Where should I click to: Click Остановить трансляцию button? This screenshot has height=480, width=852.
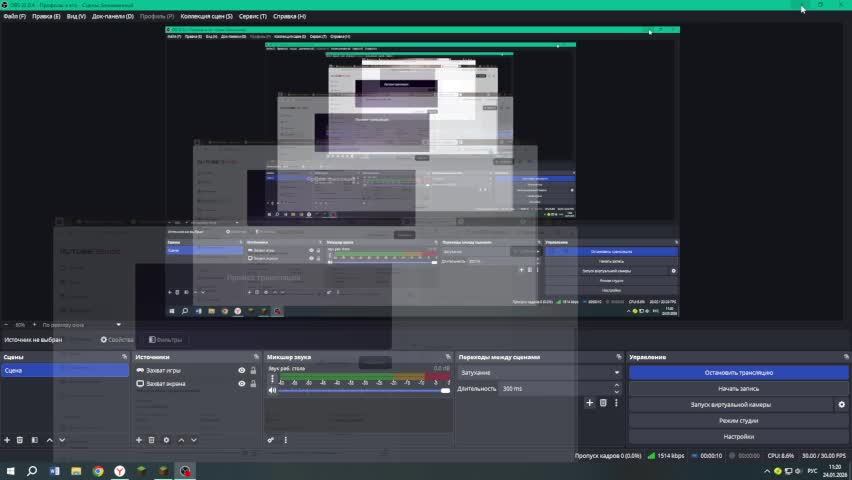[x=738, y=372]
